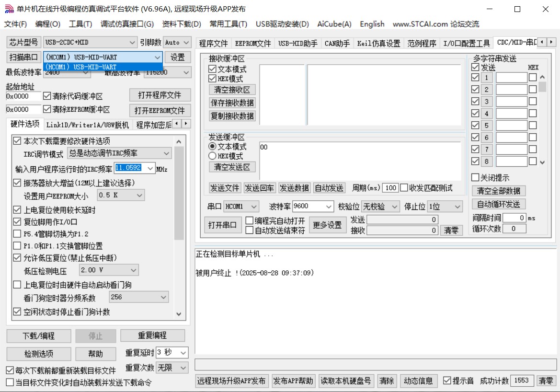Open 低压检测电压 2.00 V dropdown

109,270
